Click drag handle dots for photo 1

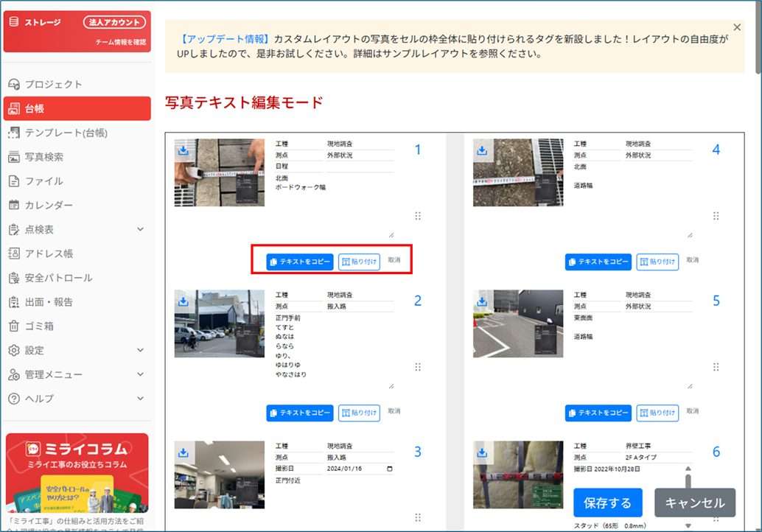coord(418,216)
